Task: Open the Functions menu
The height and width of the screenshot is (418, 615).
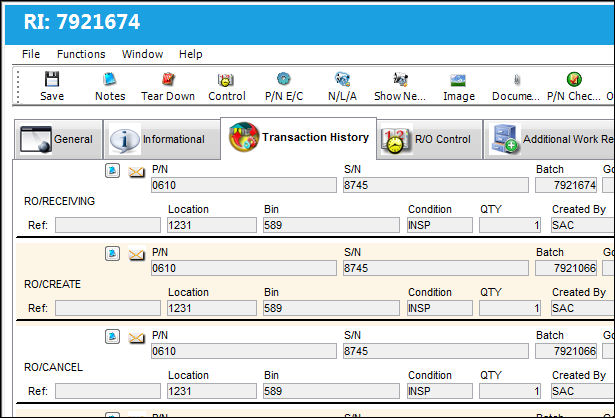Action: pos(81,54)
